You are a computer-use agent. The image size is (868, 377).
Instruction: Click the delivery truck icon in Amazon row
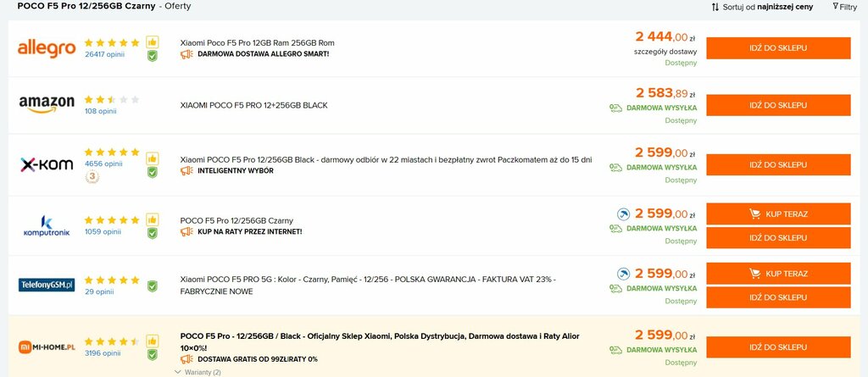pos(615,108)
